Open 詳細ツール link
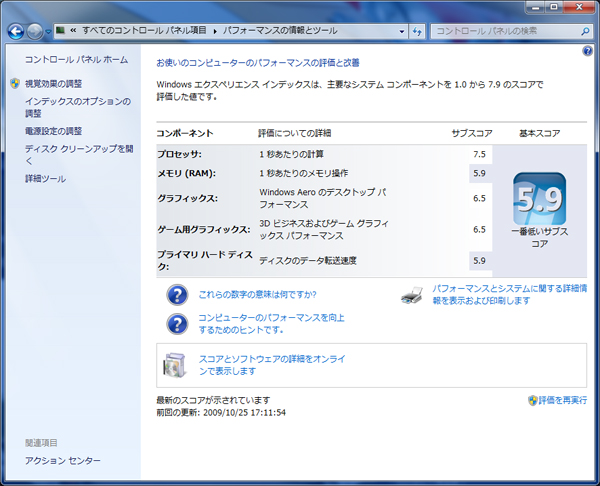600x486 pixels. [45, 179]
